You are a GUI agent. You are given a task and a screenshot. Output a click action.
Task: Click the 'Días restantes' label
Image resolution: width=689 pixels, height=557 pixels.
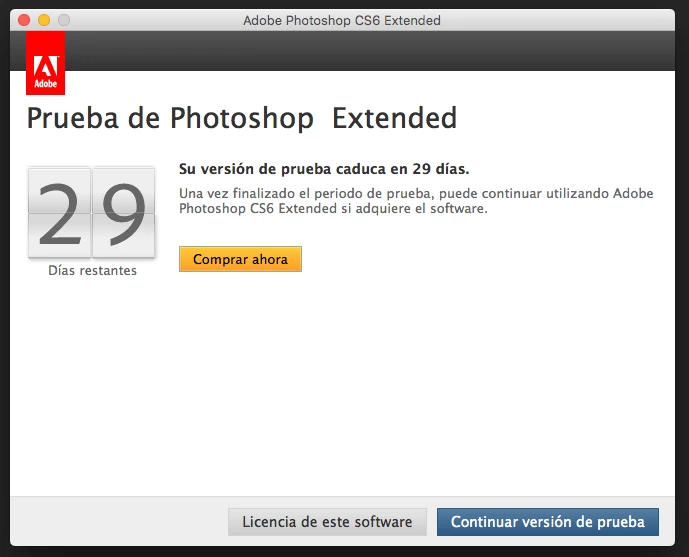click(x=92, y=271)
